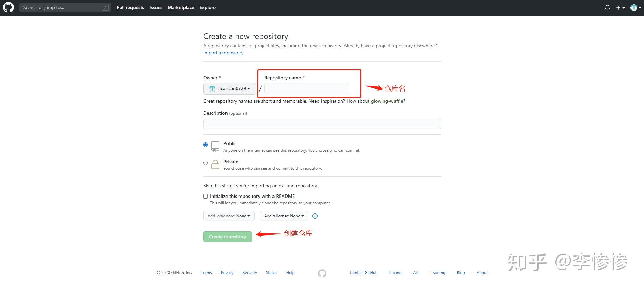Open the Status footer link

click(x=271, y=273)
